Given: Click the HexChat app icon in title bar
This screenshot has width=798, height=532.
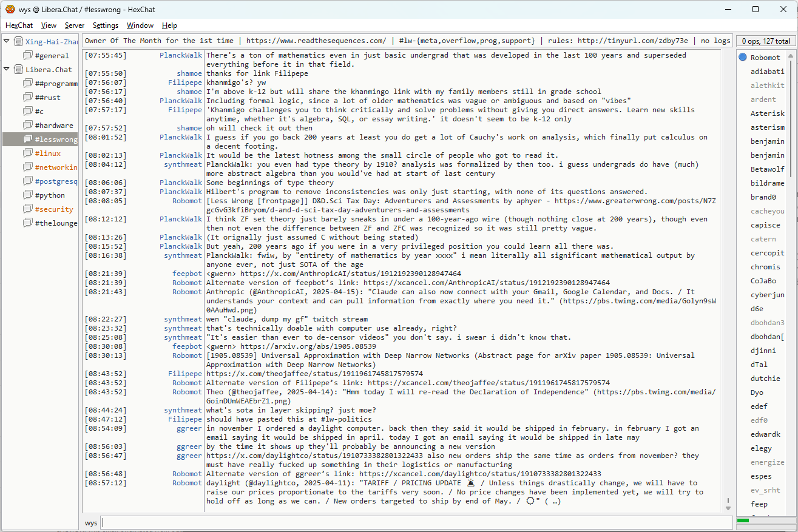Looking at the screenshot, I should 10,9.
